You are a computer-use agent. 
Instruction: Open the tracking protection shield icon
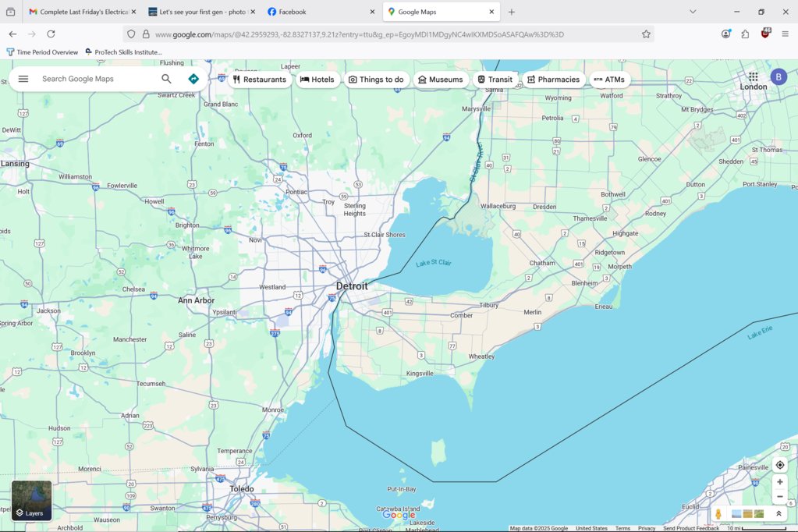tap(131, 34)
